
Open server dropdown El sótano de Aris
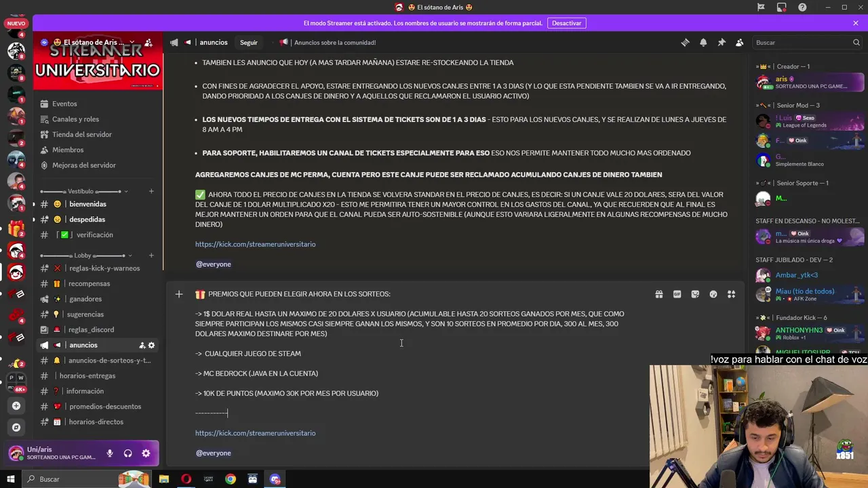pyautogui.click(x=94, y=42)
